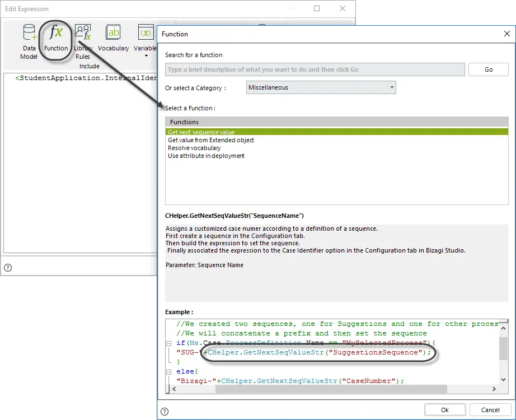Click the "Bizagi-" code line in Example
516x420 pixels.
(290, 381)
